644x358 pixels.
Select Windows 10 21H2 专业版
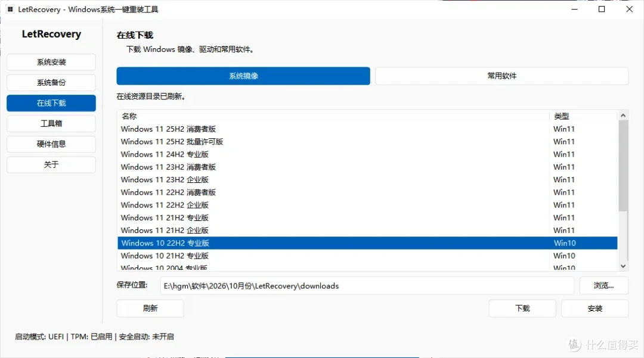pyautogui.click(x=367, y=256)
